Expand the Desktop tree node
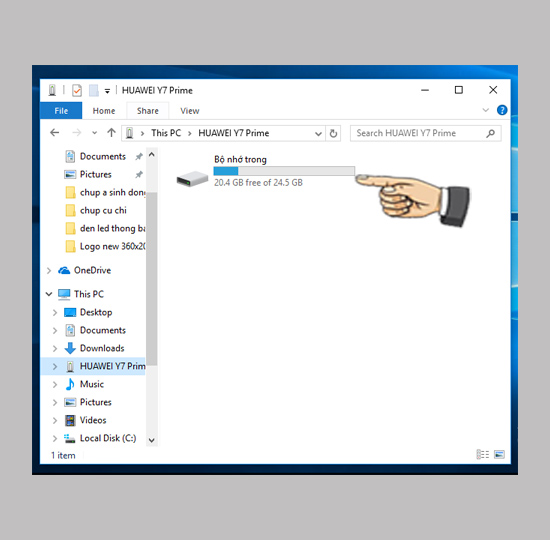 pos(55,313)
